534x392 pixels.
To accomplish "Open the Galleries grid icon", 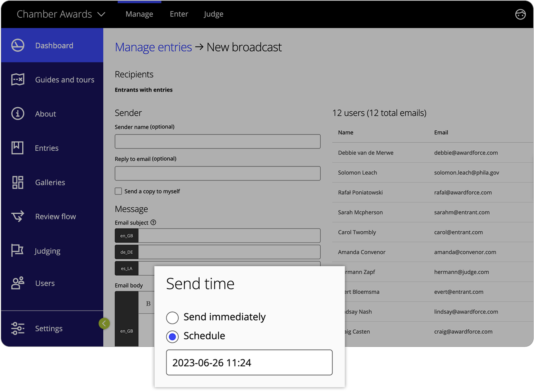I will (17, 182).
